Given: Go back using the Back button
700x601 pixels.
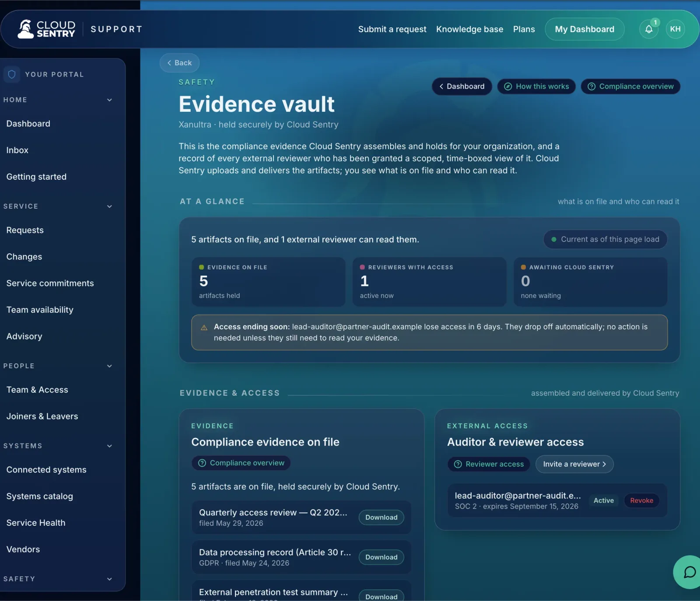Looking at the screenshot, I should pos(179,63).
